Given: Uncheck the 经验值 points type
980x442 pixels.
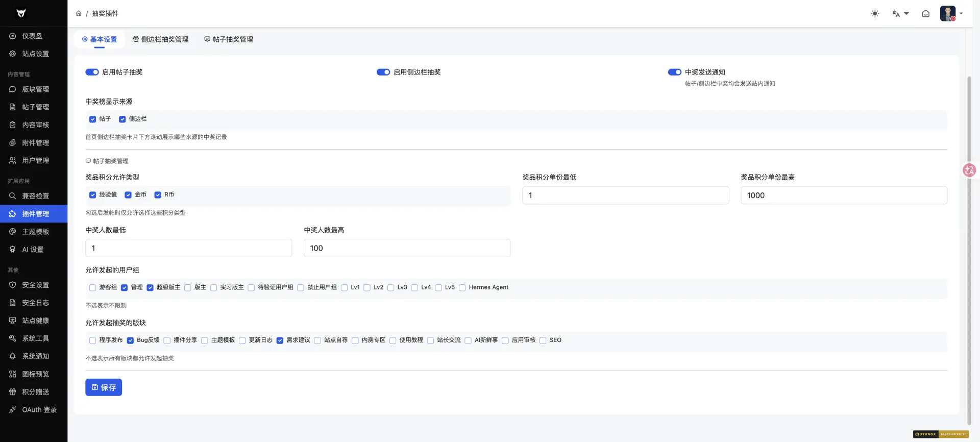Looking at the screenshot, I should click(x=92, y=195).
